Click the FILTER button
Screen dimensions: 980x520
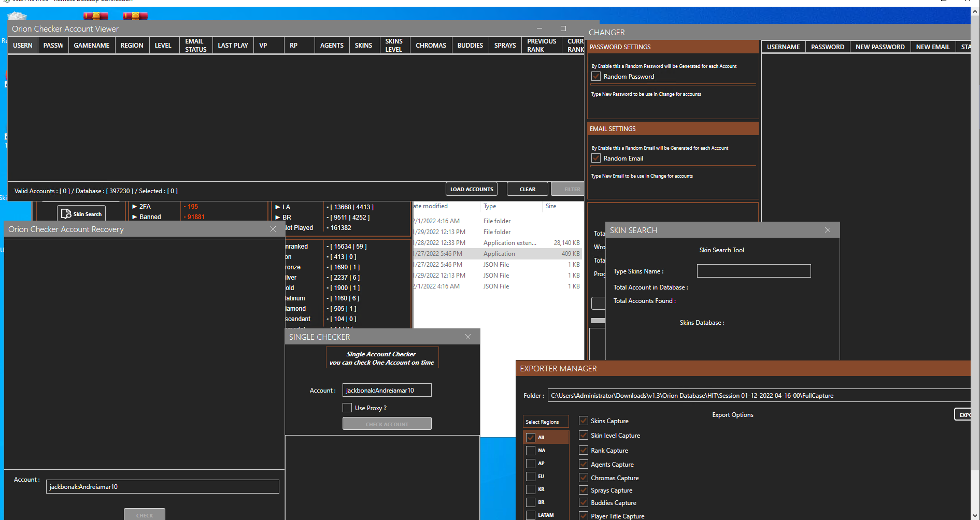(x=569, y=189)
